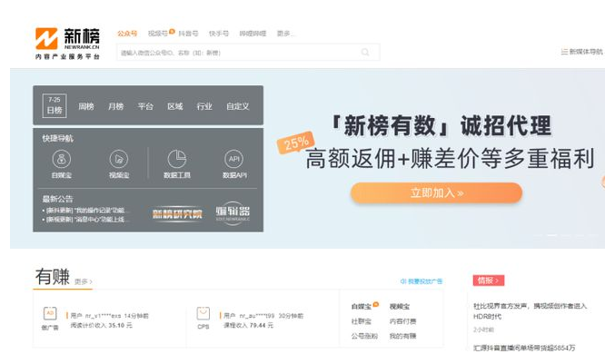Click the search magnifier icon

tap(365, 52)
